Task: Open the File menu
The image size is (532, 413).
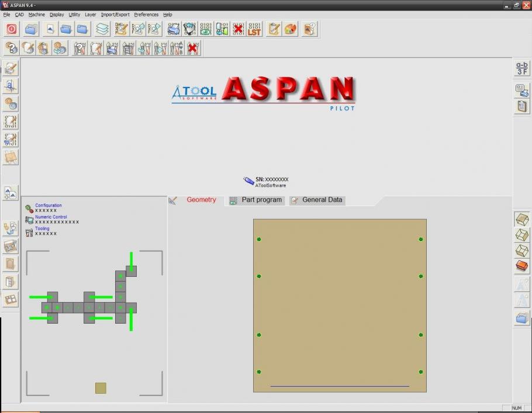Action: click(x=6, y=15)
